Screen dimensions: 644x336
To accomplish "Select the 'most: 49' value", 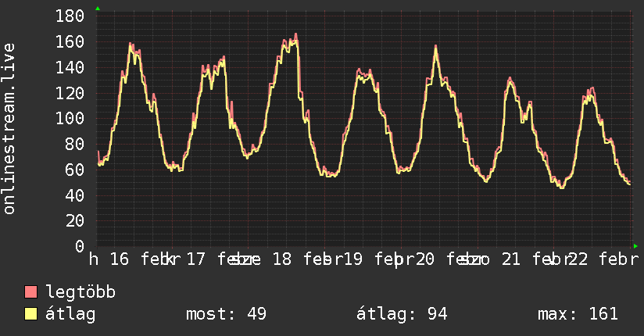I will [227, 314].
